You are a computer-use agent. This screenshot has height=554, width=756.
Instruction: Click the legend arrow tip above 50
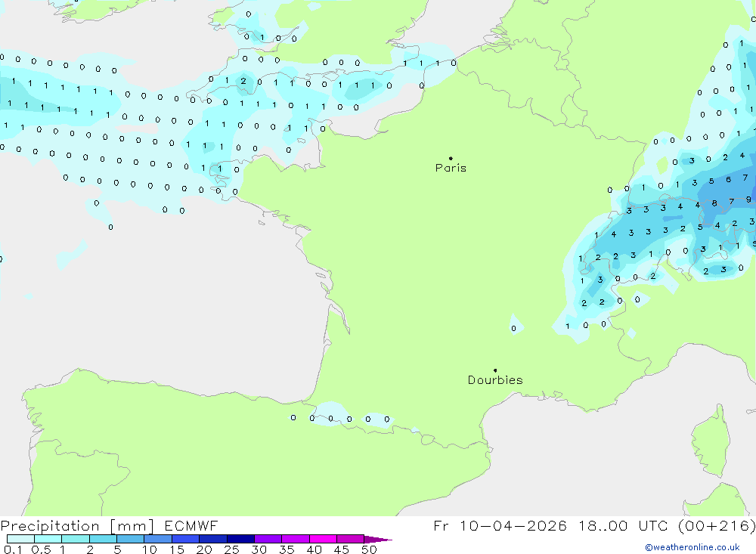[378, 540]
